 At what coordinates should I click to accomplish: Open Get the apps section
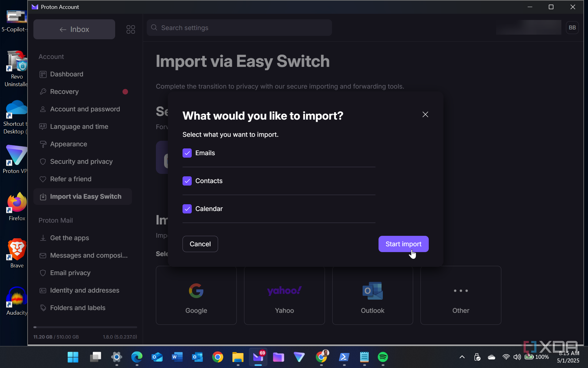pyautogui.click(x=83, y=238)
